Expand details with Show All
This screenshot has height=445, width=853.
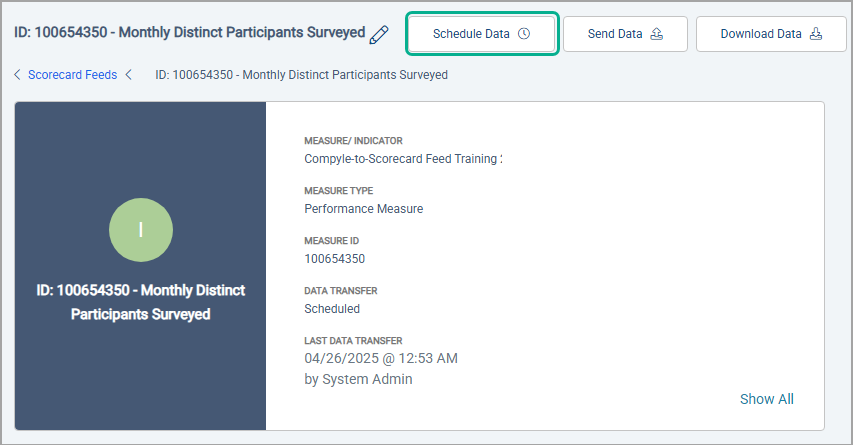(766, 399)
